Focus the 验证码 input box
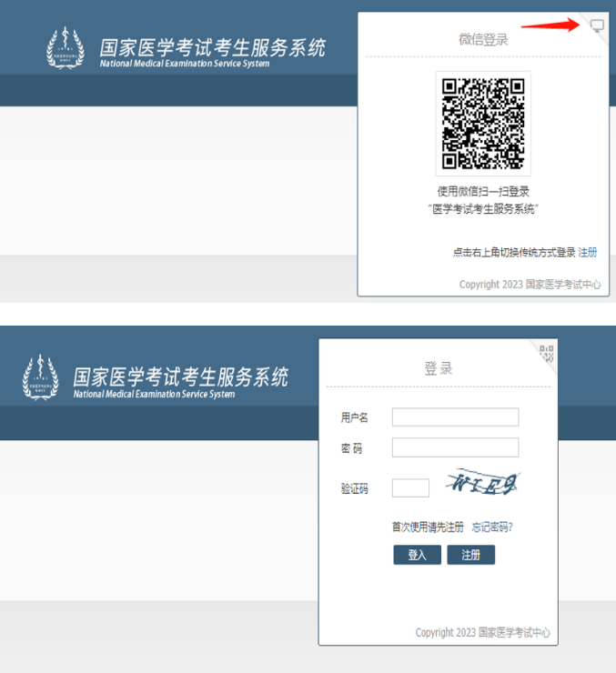 coord(410,488)
